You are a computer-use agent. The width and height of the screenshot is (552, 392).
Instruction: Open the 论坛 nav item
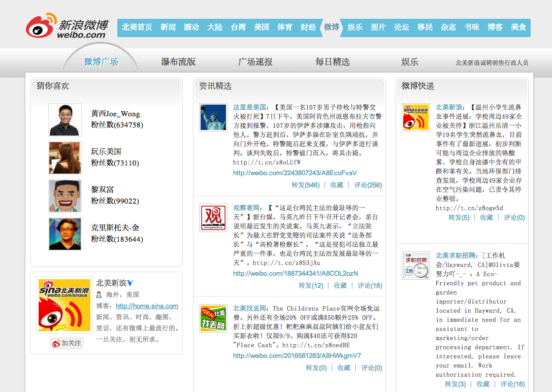tap(401, 27)
